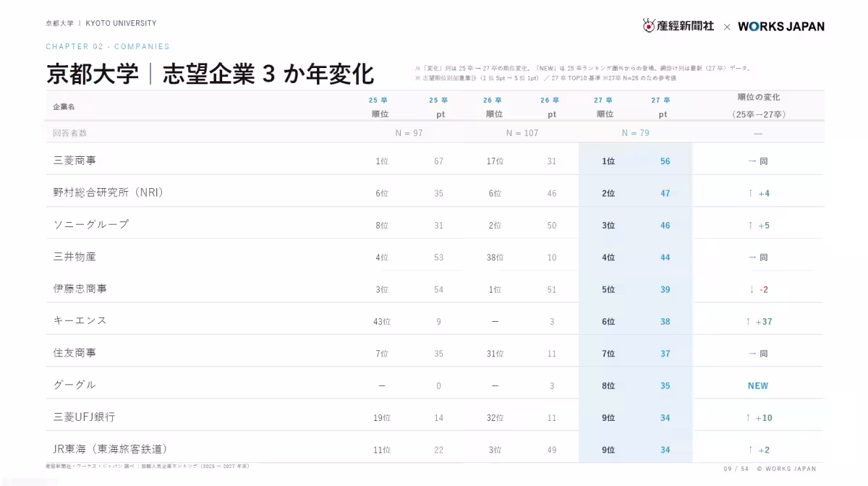Select the グーグル company name
Viewport: 868px width, 486px height.
[75, 385]
